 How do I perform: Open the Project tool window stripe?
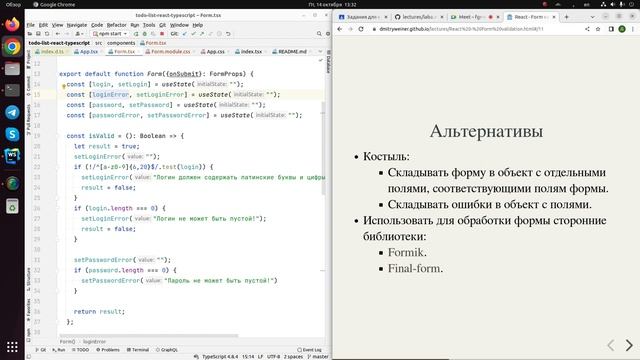[x=28, y=59]
